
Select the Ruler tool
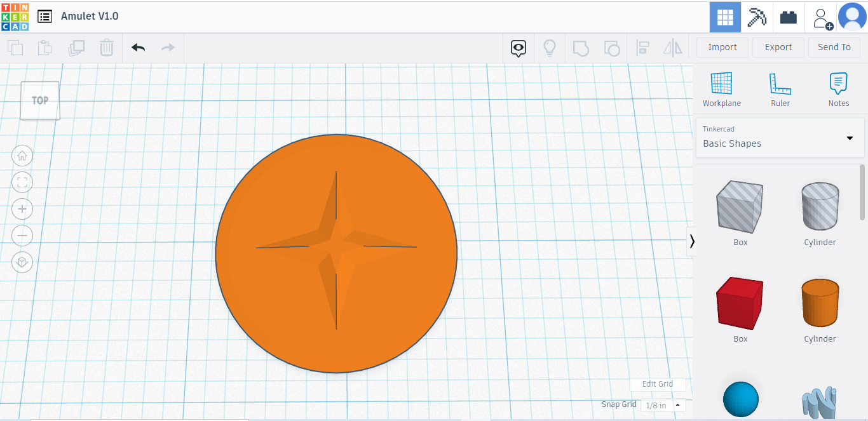(x=780, y=90)
